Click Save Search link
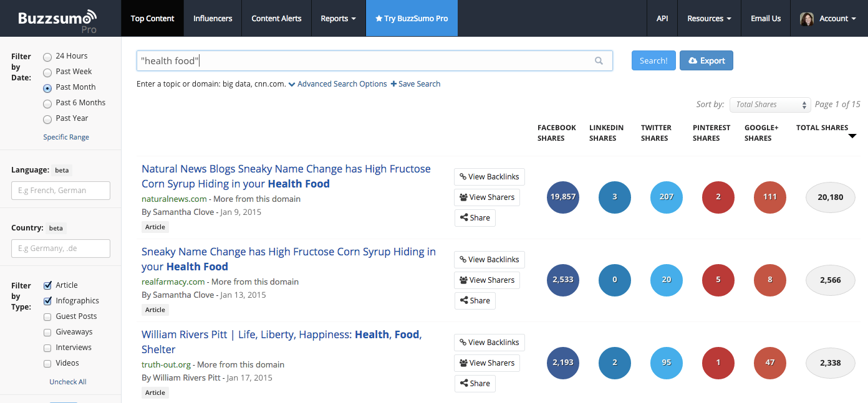 (415, 84)
